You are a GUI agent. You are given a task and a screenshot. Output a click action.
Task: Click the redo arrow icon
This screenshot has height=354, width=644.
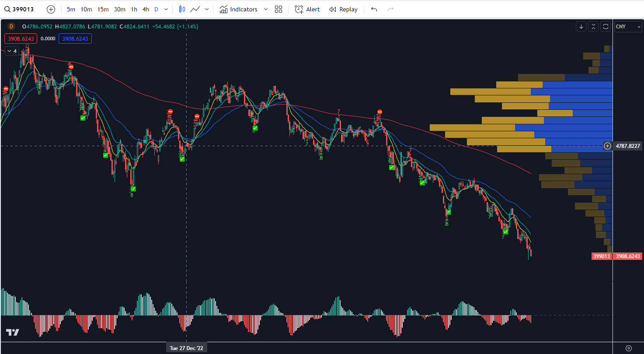coord(390,9)
